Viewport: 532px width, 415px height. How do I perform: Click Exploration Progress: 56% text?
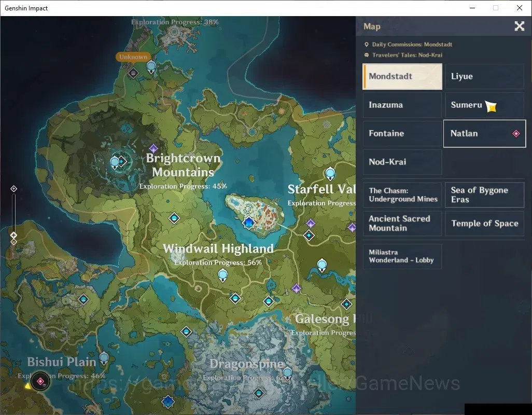pyautogui.click(x=218, y=262)
